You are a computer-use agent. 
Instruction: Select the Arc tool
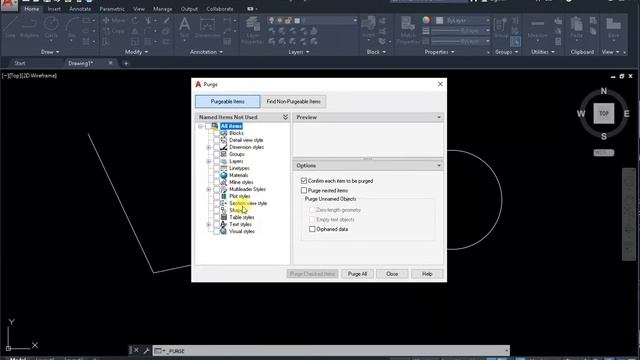72,27
